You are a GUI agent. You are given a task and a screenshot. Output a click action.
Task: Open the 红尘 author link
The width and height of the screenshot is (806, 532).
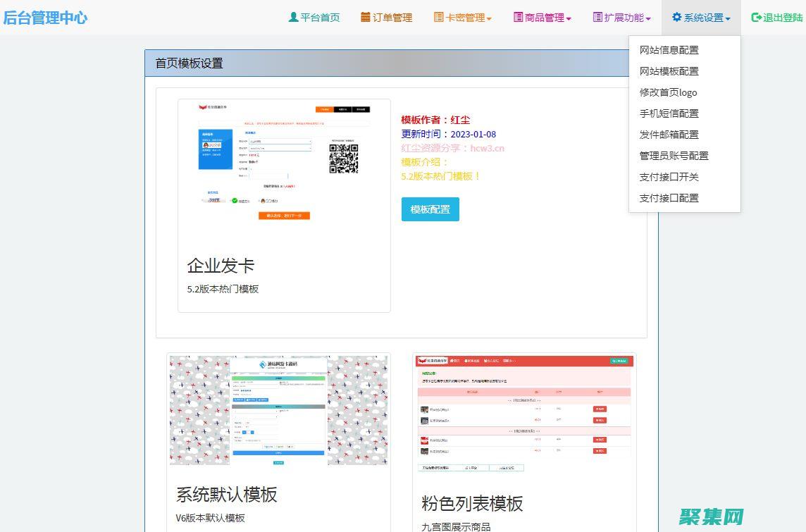460,119
